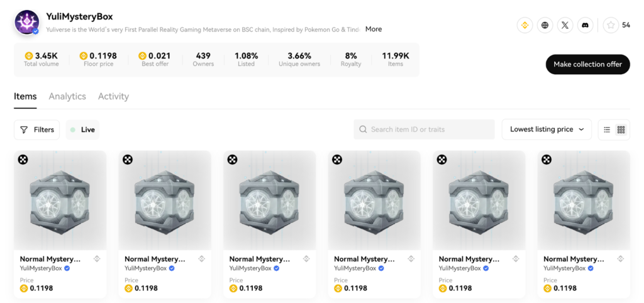Open the BNB chain explorer icon

pyautogui.click(x=525, y=25)
